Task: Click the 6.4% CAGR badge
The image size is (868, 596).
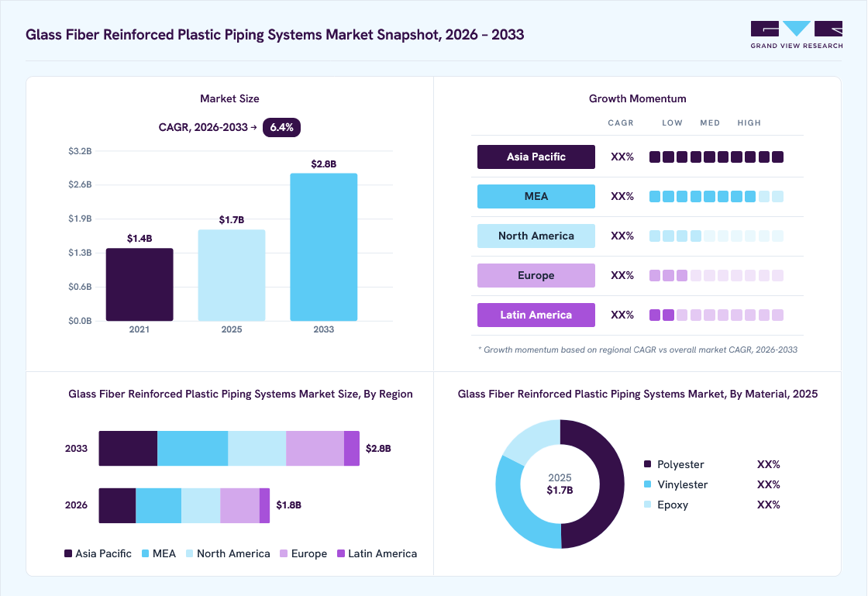Action: click(281, 127)
